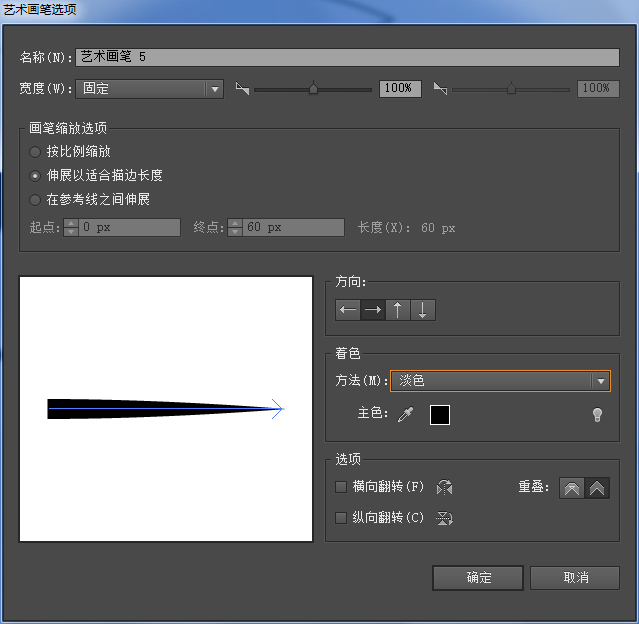This screenshot has height=624, width=639.
Task: Click the second 100% width value field
Action: 598,88
